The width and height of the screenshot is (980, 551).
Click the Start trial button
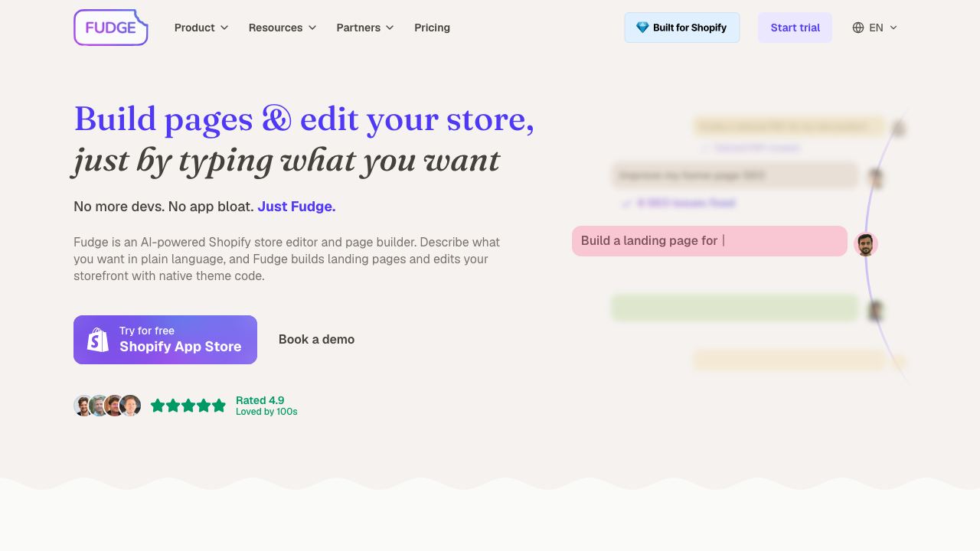pos(795,28)
